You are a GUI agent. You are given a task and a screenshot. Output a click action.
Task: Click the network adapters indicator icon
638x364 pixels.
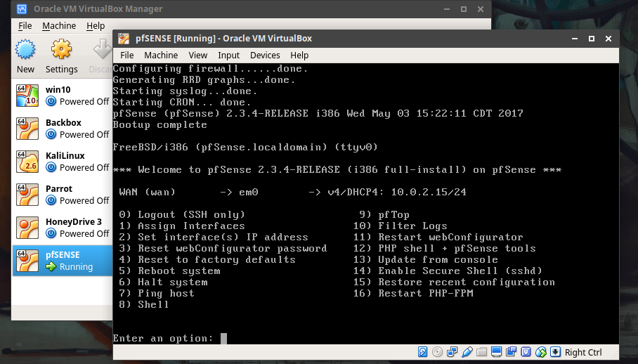point(452,352)
